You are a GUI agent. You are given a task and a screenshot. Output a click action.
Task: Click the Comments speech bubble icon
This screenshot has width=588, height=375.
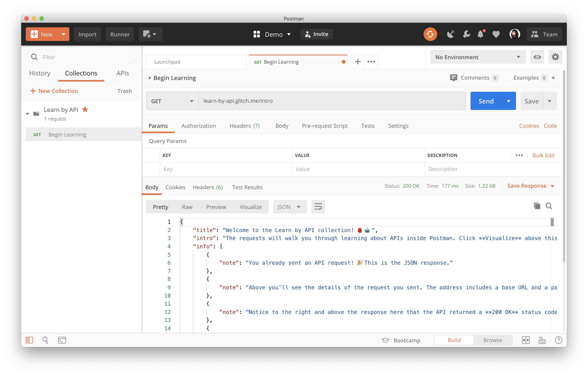(454, 78)
